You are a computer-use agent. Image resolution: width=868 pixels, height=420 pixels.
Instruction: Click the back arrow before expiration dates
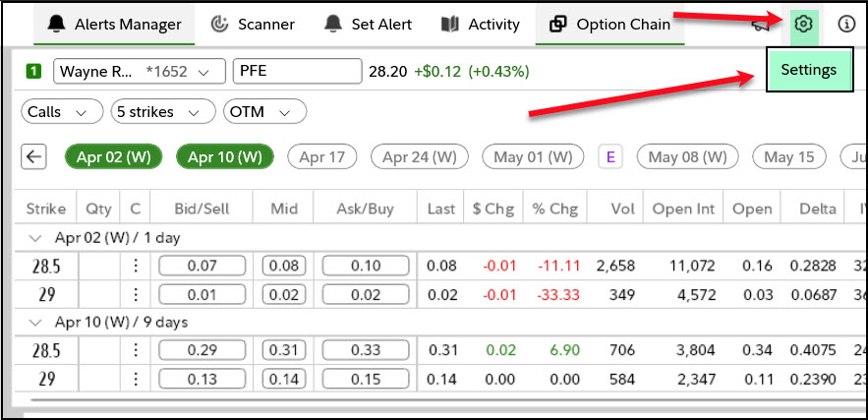tap(34, 156)
